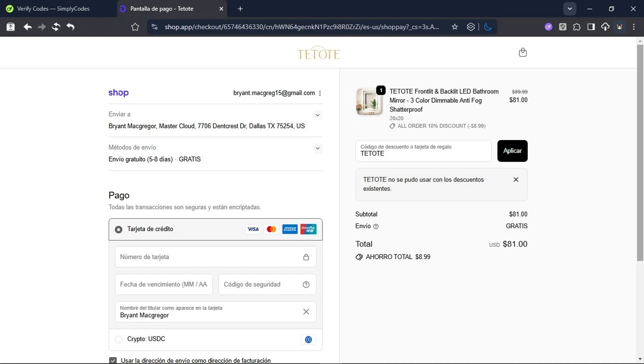Viewport: 644px width, 364px height.
Task: Click the struck-through $89.99 price
Action: click(519, 92)
